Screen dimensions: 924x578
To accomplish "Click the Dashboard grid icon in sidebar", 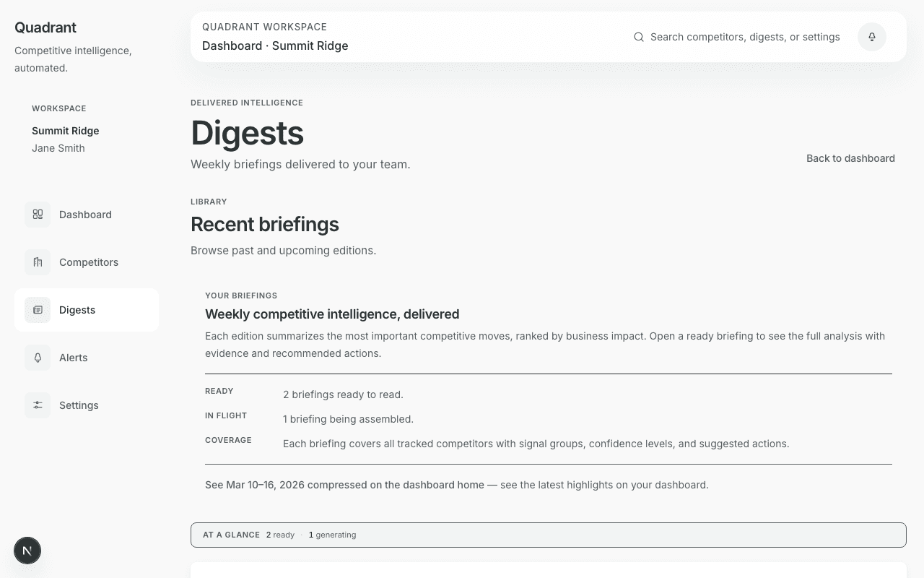I will coord(38,215).
